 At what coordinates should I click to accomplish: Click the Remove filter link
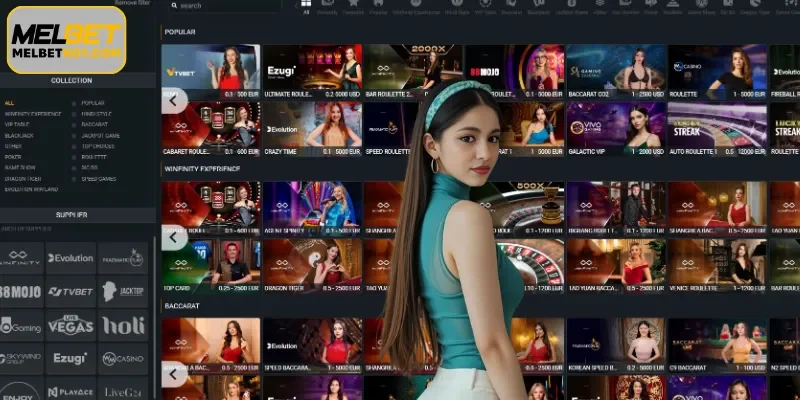click(x=133, y=3)
